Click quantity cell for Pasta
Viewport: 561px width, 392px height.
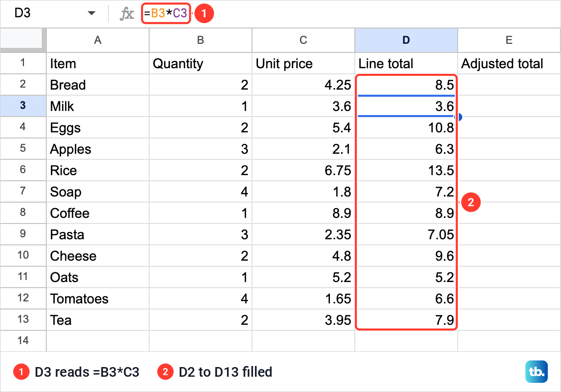click(201, 234)
